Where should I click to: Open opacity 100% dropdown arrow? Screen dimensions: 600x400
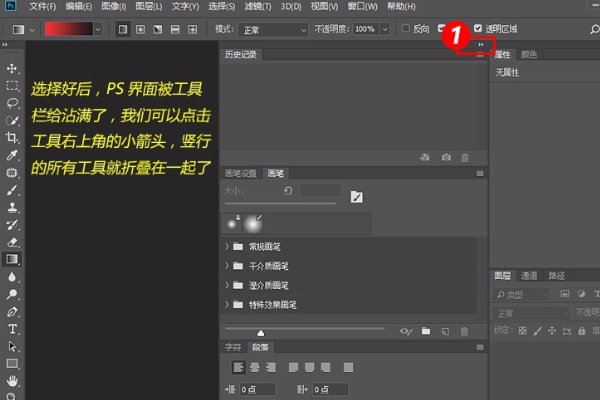385,29
